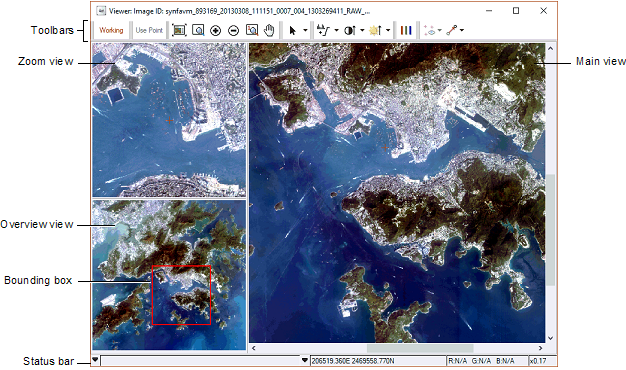Click the orange crosshair in main view
Screen dimensions: 626x370
click(385, 148)
